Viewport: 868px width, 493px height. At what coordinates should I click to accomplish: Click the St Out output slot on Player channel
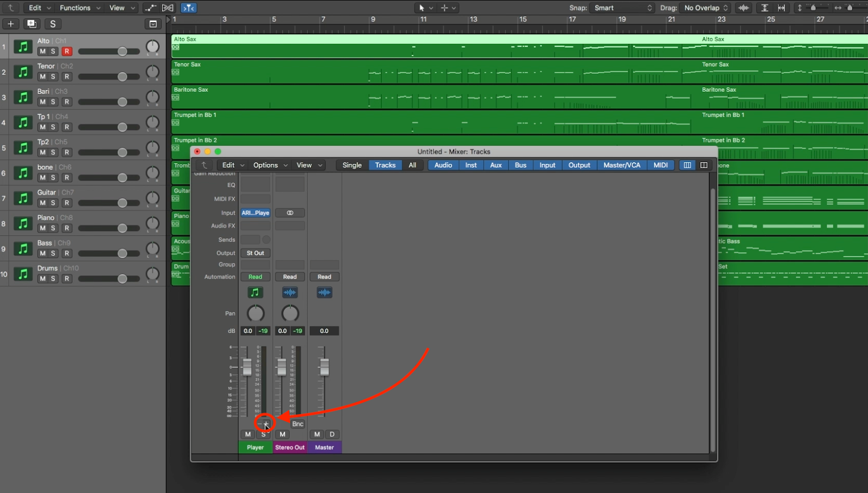pos(255,253)
